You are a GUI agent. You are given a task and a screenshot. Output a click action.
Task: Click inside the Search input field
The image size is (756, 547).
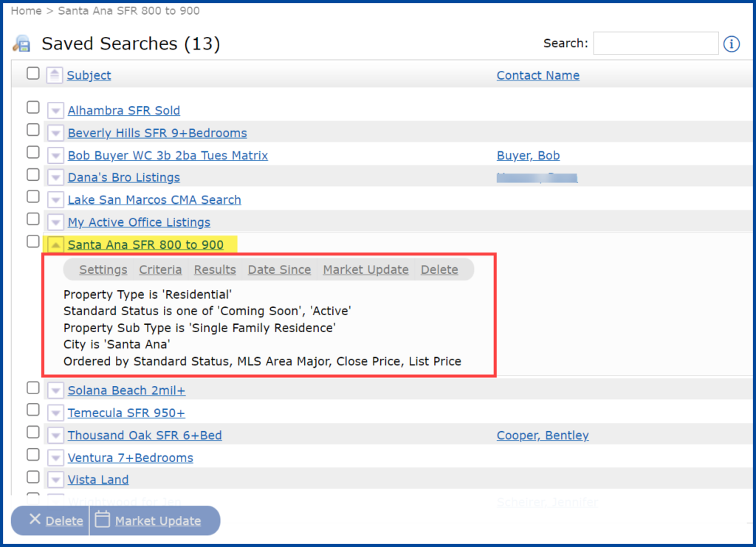click(656, 43)
